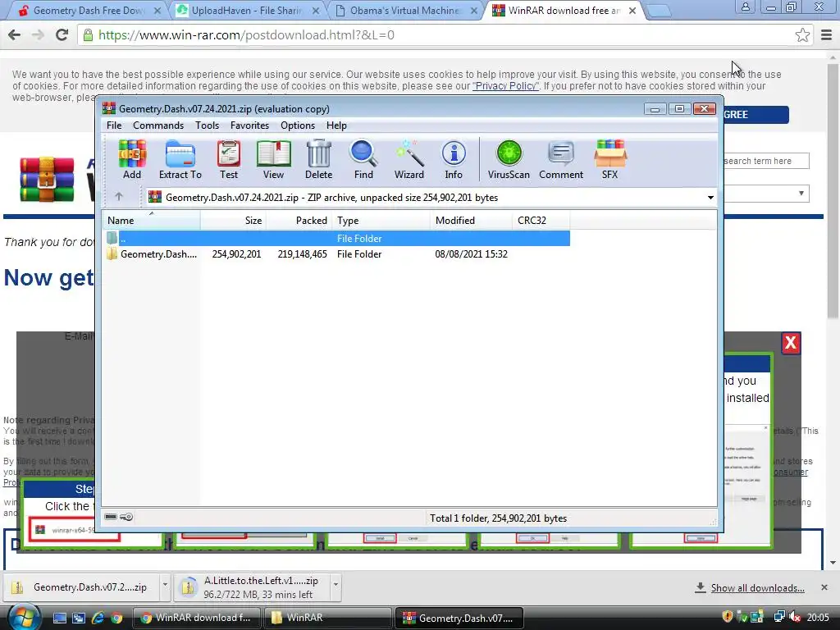840x630 pixels.
Task: Open the Tools menu
Action: click(x=207, y=126)
